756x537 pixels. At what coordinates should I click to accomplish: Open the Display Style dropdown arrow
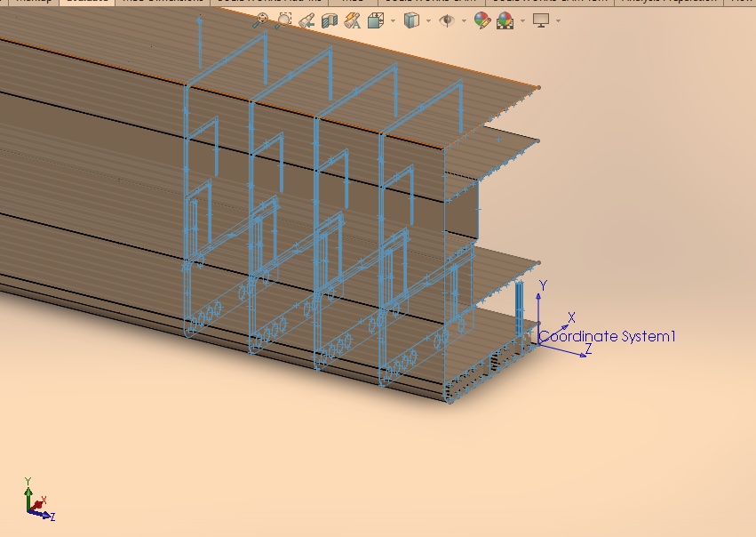[428, 20]
